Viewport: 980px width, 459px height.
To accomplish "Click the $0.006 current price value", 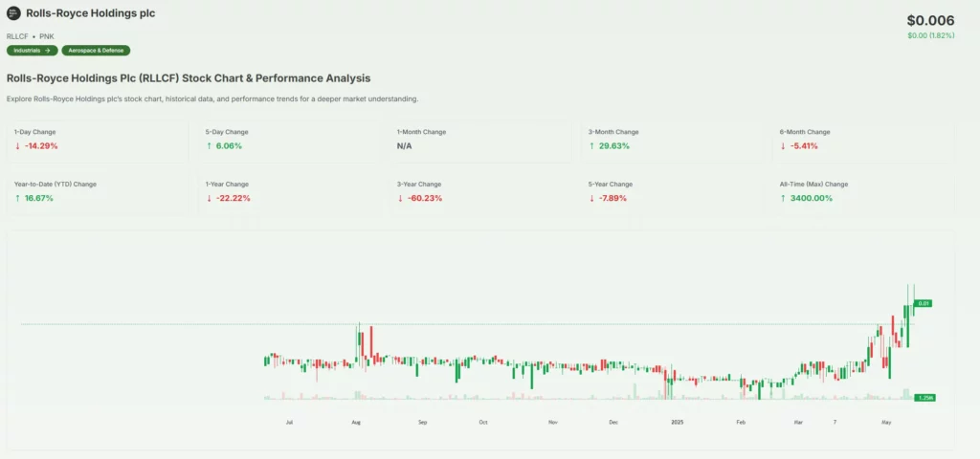I will point(930,20).
